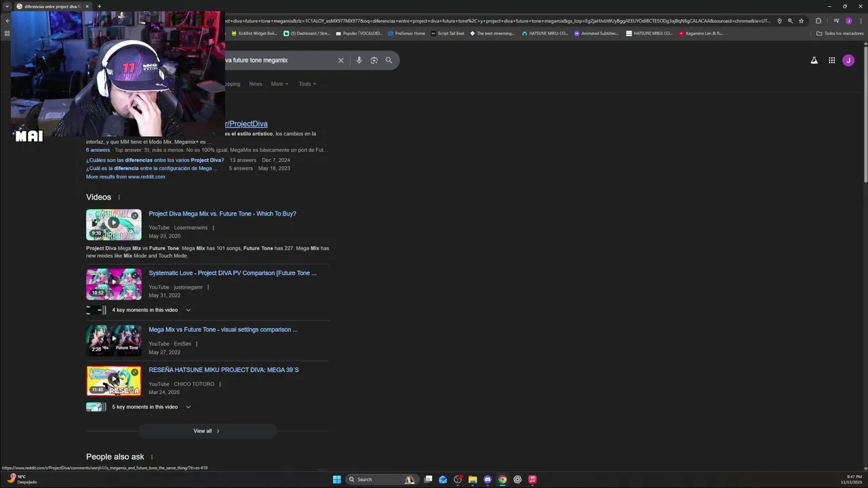Click View all videos button
Viewport: 868px width, 488px height.
[207, 431]
